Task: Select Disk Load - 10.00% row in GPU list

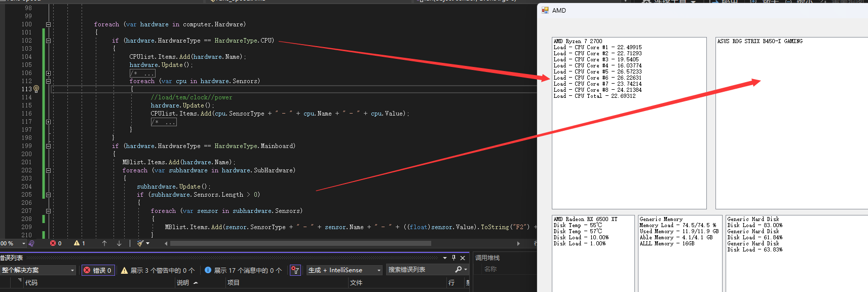Action: tap(581, 237)
